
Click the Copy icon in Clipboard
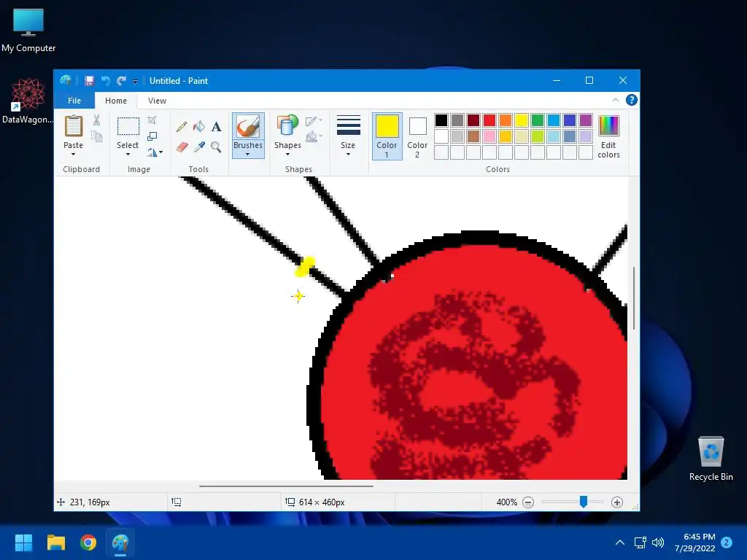click(97, 136)
